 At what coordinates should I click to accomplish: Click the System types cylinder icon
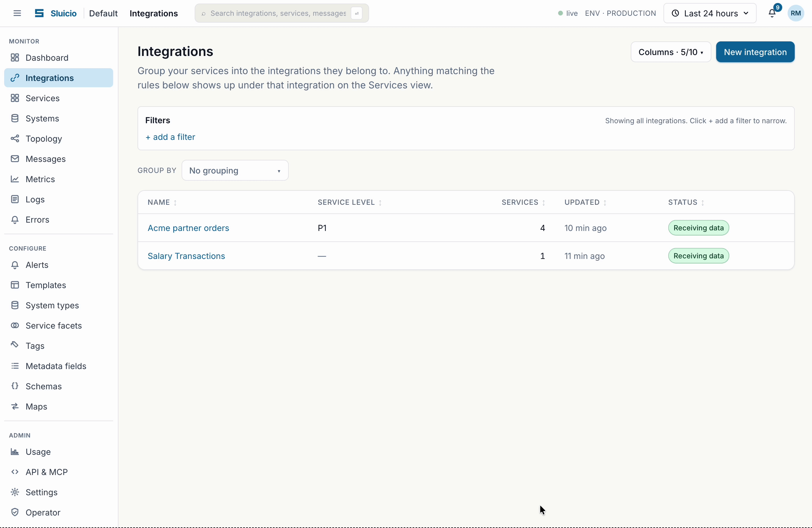(15, 305)
